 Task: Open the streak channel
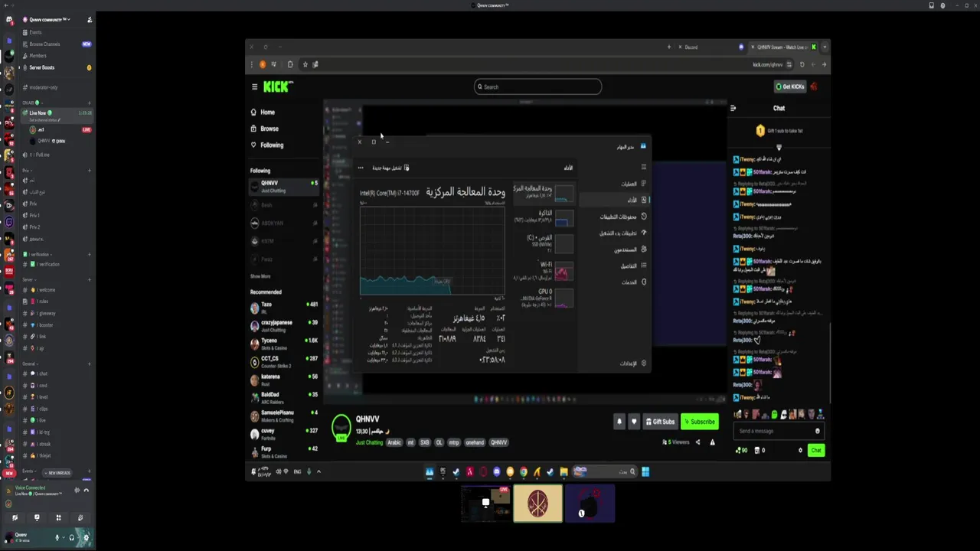55,444
